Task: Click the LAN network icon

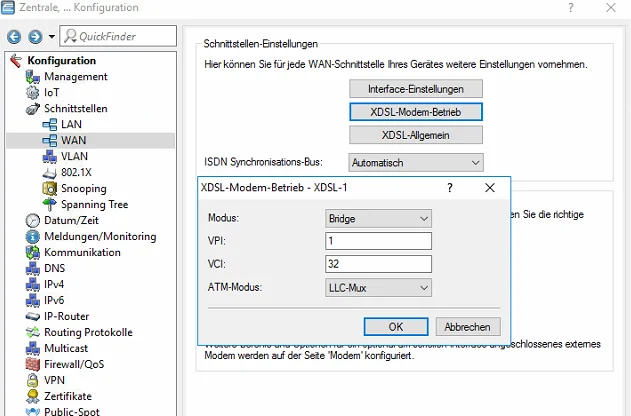Action: click(x=49, y=124)
